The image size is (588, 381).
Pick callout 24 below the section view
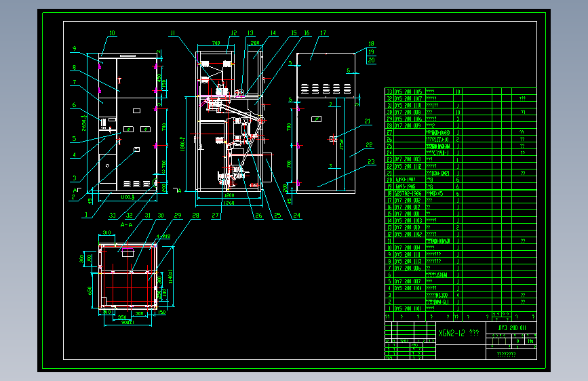pyautogui.click(x=297, y=216)
